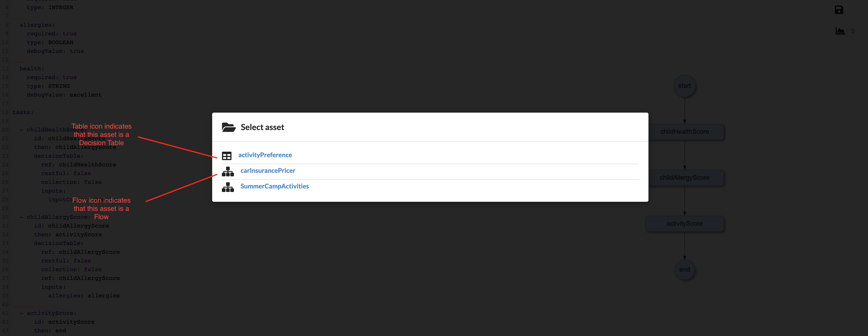The image size is (868, 336).
Task: Click the number 3 next to chart icon
Action: click(852, 31)
